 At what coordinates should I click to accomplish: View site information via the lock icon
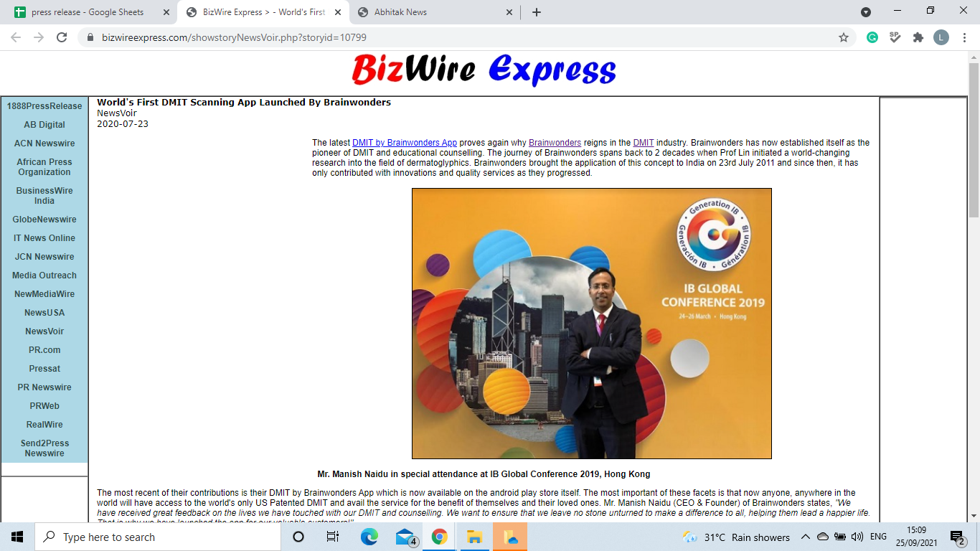90,37
